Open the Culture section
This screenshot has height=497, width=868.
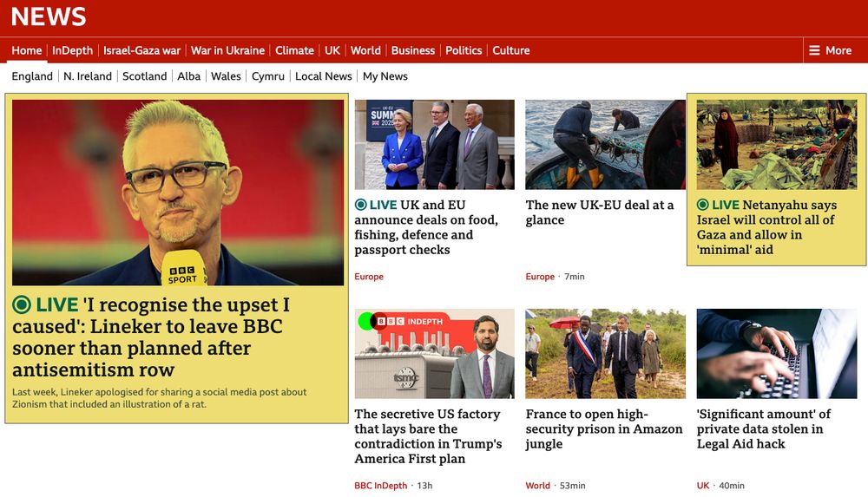511,50
